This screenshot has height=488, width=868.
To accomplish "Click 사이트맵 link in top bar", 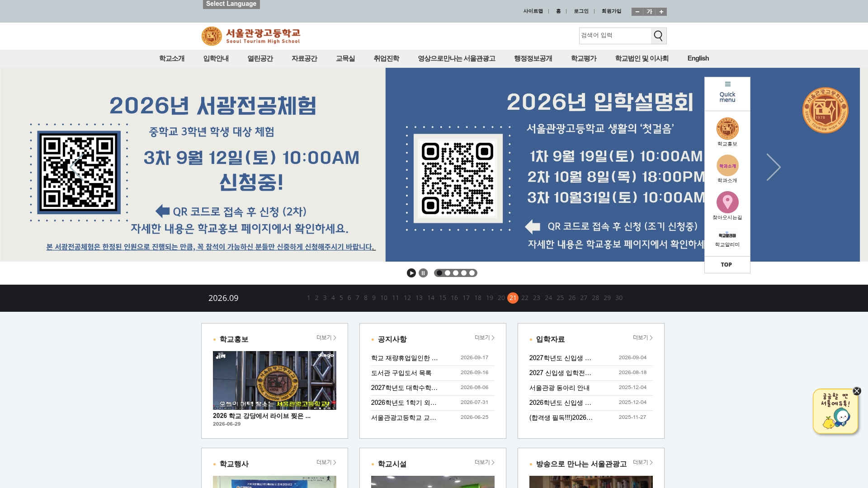I will 533,11.
